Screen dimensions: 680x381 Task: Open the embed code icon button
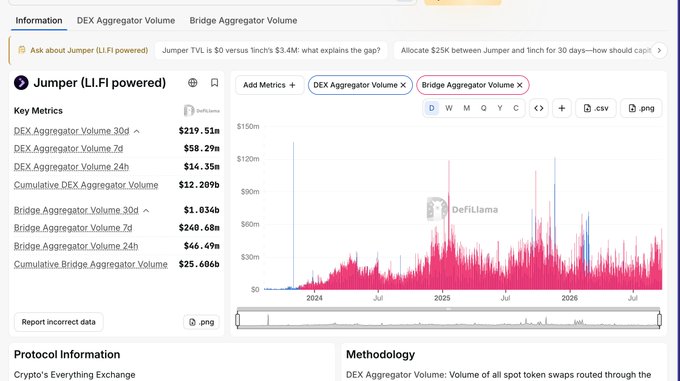pyautogui.click(x=539, y=108)
